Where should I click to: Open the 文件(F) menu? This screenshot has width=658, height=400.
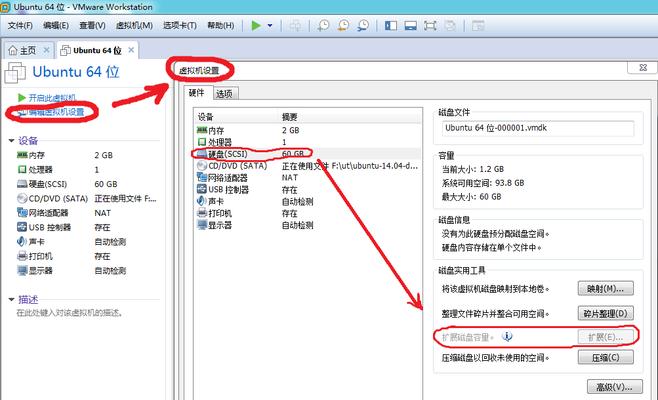point(20,26)
